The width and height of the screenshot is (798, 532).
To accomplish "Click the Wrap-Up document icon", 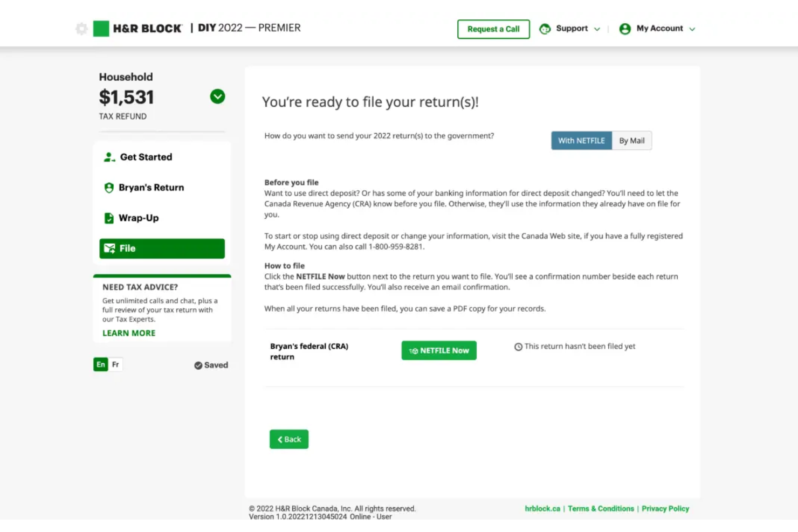I will [x=109, y=218].
